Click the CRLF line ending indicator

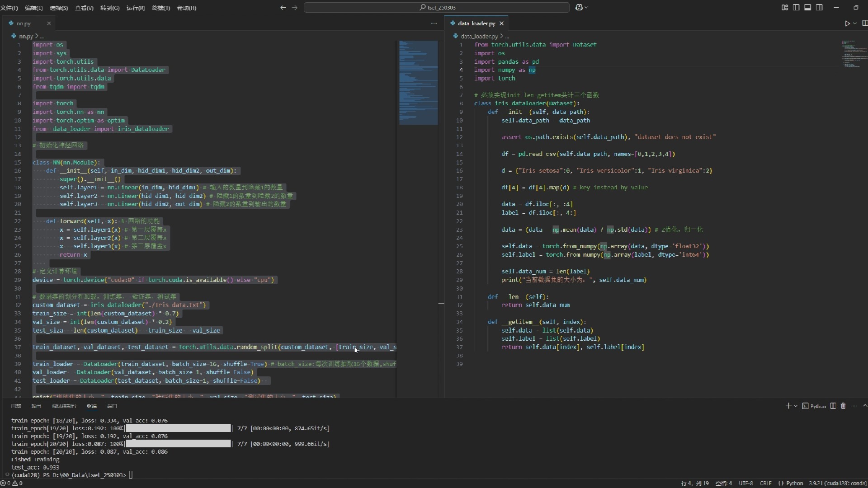pos(765,483)
